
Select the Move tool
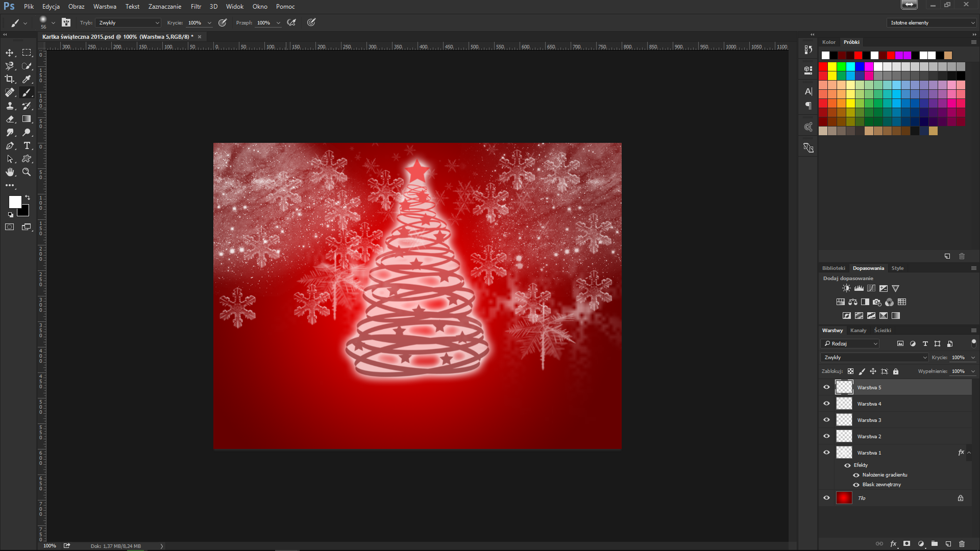point(10,53)
